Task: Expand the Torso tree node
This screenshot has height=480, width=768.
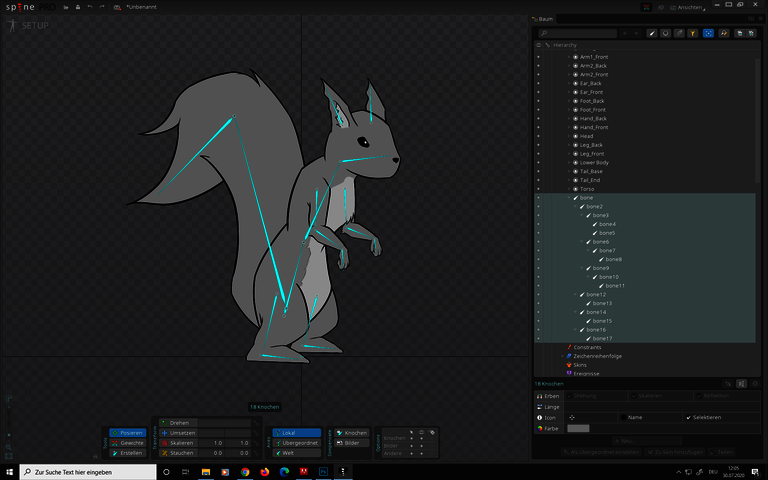Action: (x=570, y=189)
